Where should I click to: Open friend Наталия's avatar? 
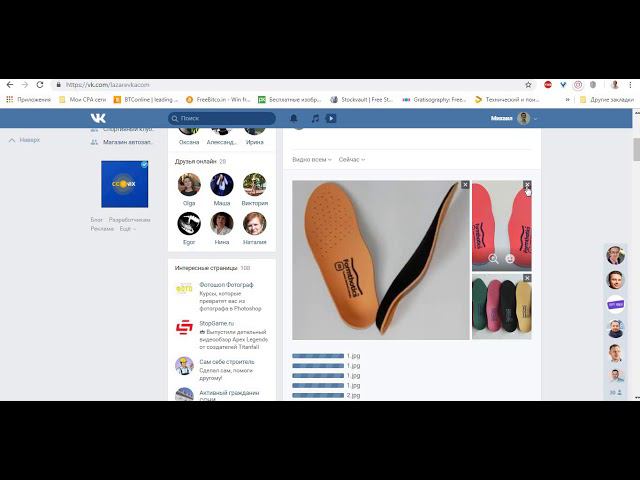tap(254, 224)
